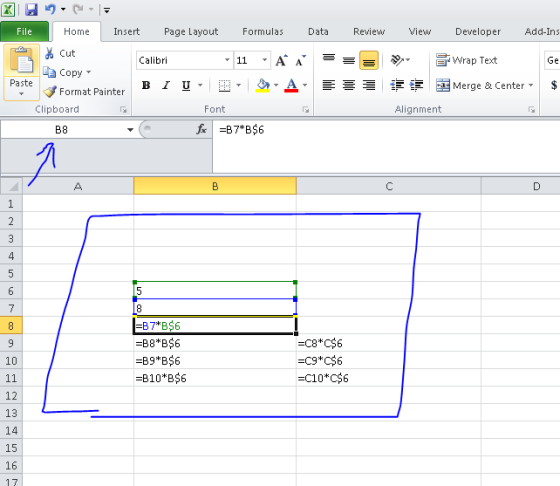Open Customize Quick Access Toolbar dropdown
Screen dimensions: 560x486
point(106,10)
